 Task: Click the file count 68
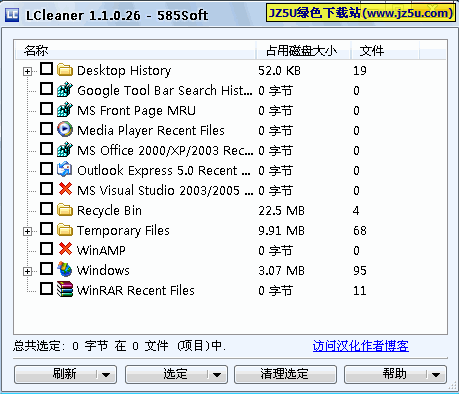(x=360, y=230)
